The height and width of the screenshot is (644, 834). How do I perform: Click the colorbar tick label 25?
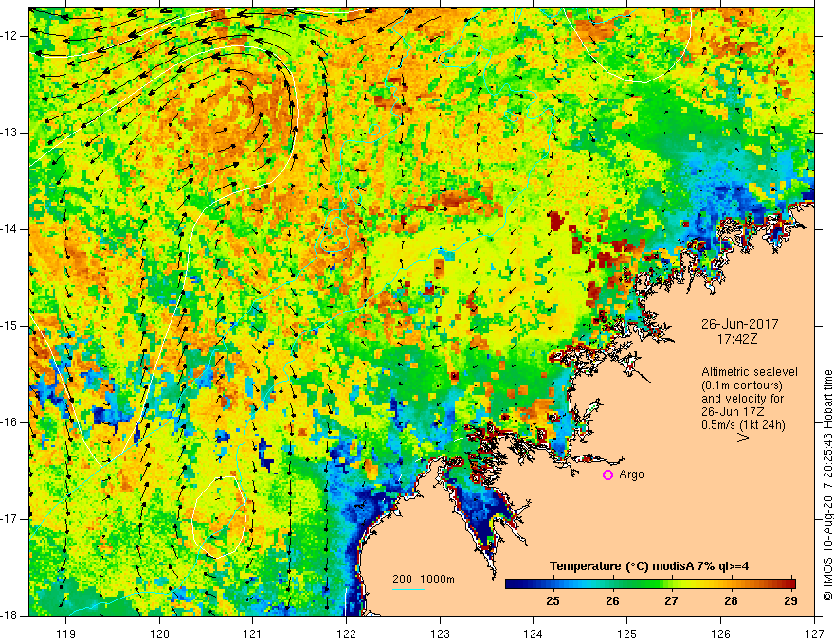click(553, 600)
